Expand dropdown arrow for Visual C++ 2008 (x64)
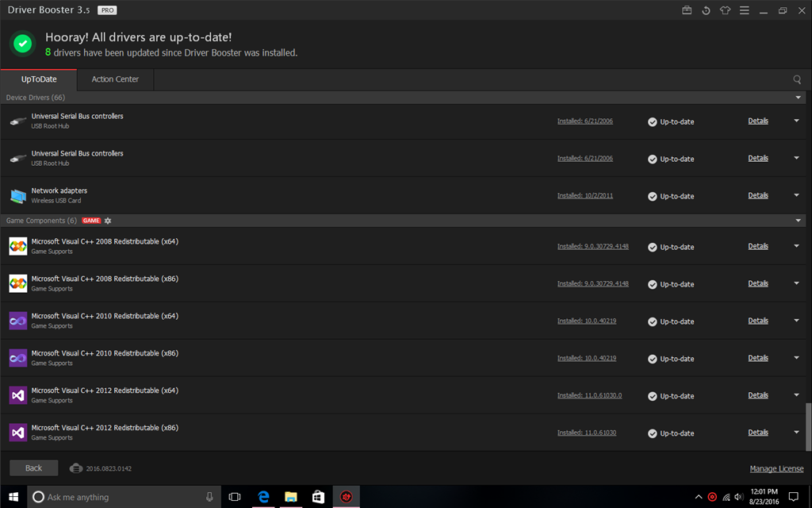The height and width of the screenshot is (508, 812). [x=796, y=246]
